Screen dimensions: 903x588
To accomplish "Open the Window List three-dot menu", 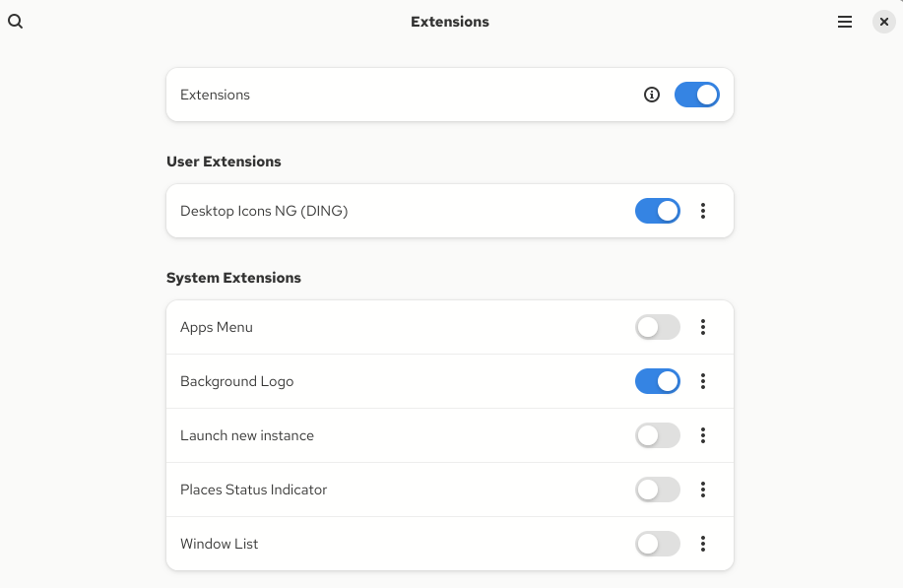I will point(703,544).
